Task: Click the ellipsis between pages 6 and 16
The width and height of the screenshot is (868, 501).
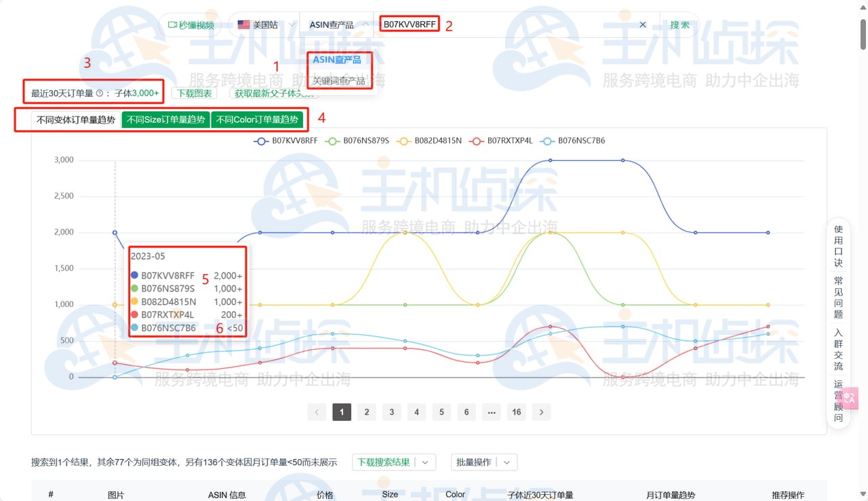Action: point(492,412)
